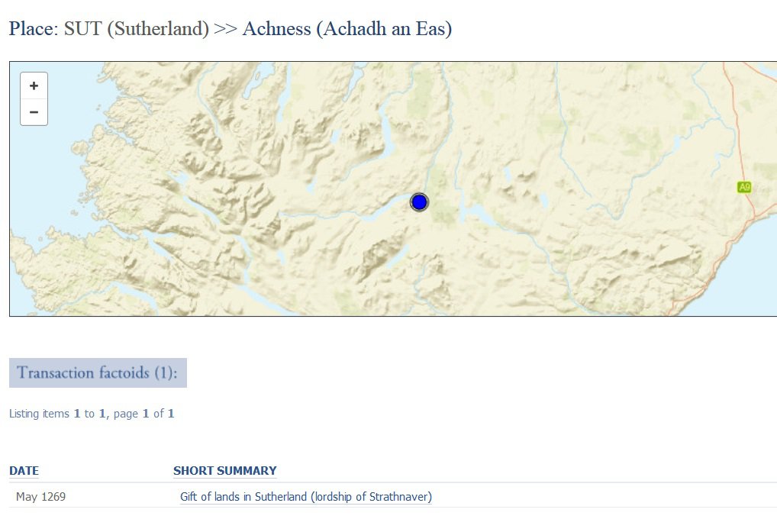Click the "page 1 of 1" indicator
This screenshot has height=532, width=777.
[143, 414]
